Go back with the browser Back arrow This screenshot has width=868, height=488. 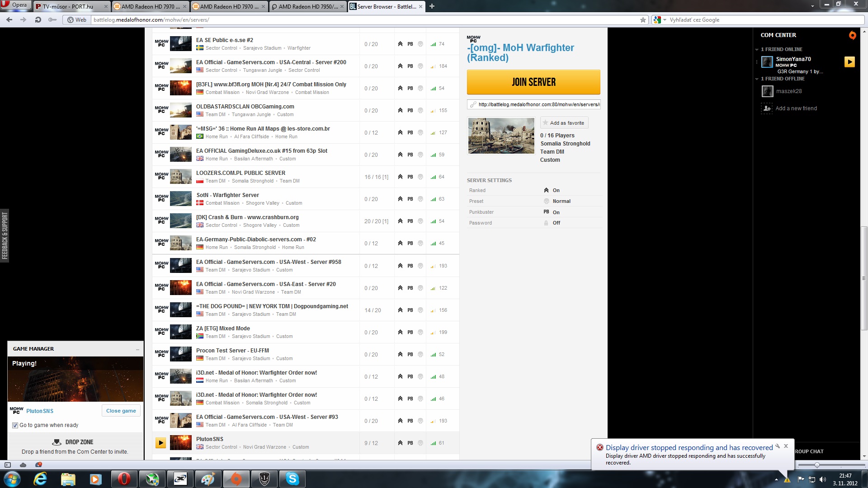click(9, 20)
